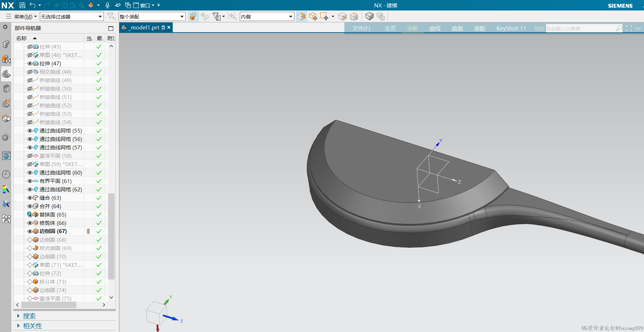644x332 pixels.
Task: Open the 无选择过滤器 filter dropdown
Action: pyautogui.click(x=72, y=16)
